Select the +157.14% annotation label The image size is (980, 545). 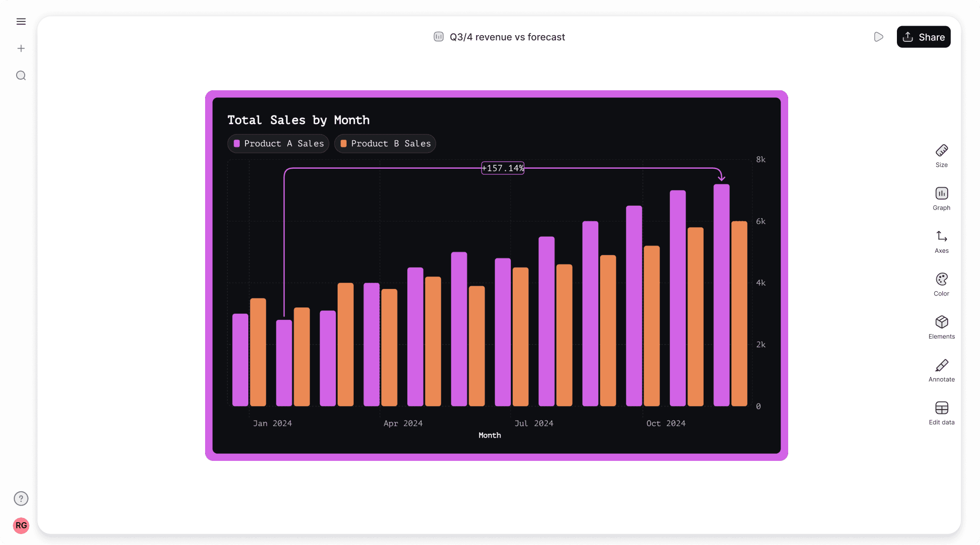502,168
